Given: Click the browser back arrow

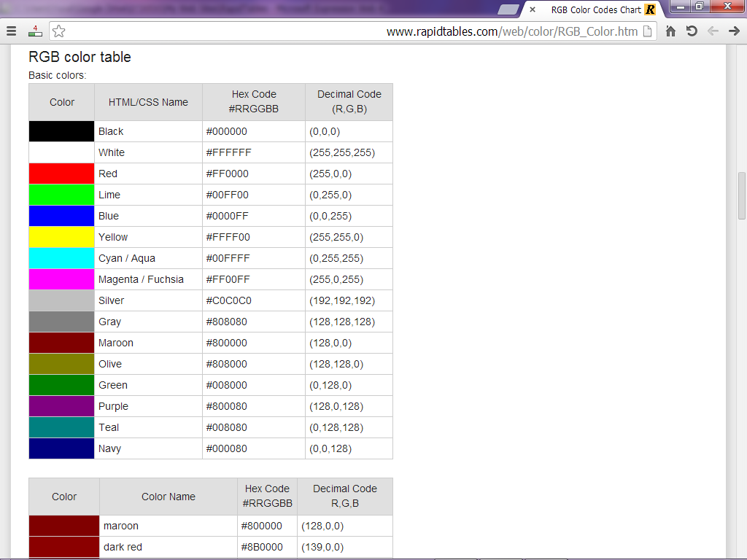Looking at the screenshot, I should pyautogui.click(x=713, y=31).
